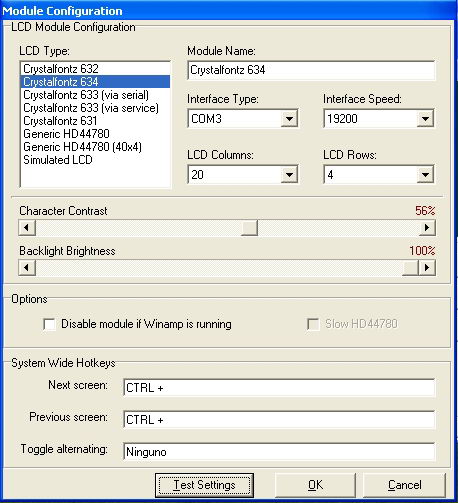Click the Module Name text field
This screenshot has height=503, width=458.
[x=311, y=70]
